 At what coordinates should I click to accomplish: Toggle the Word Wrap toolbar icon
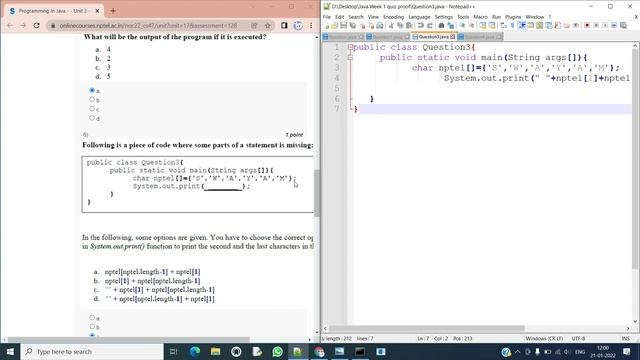tap(504, 26)
